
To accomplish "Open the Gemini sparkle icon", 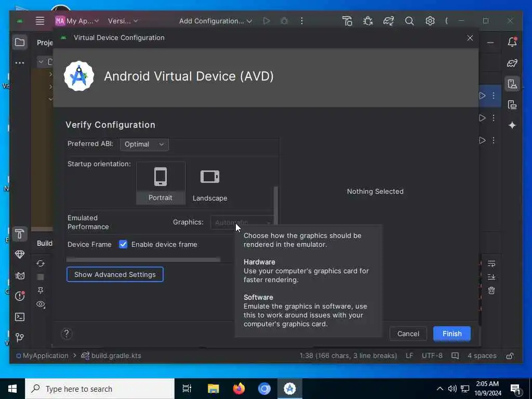I will [512, 125].
